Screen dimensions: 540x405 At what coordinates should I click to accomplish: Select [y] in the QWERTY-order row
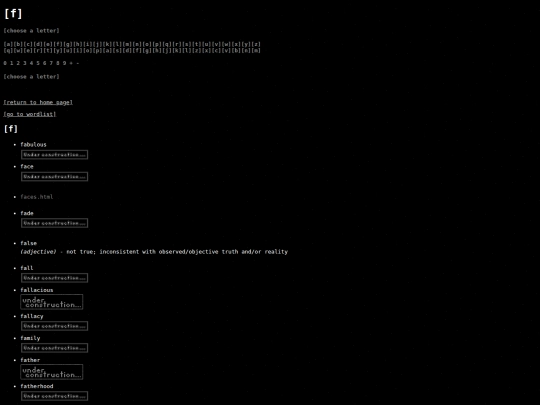tap(58, 50)
